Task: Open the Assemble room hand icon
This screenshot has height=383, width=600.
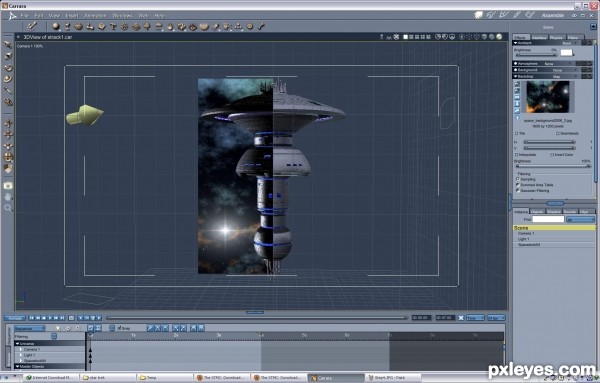Action: [x=479, y=15]
